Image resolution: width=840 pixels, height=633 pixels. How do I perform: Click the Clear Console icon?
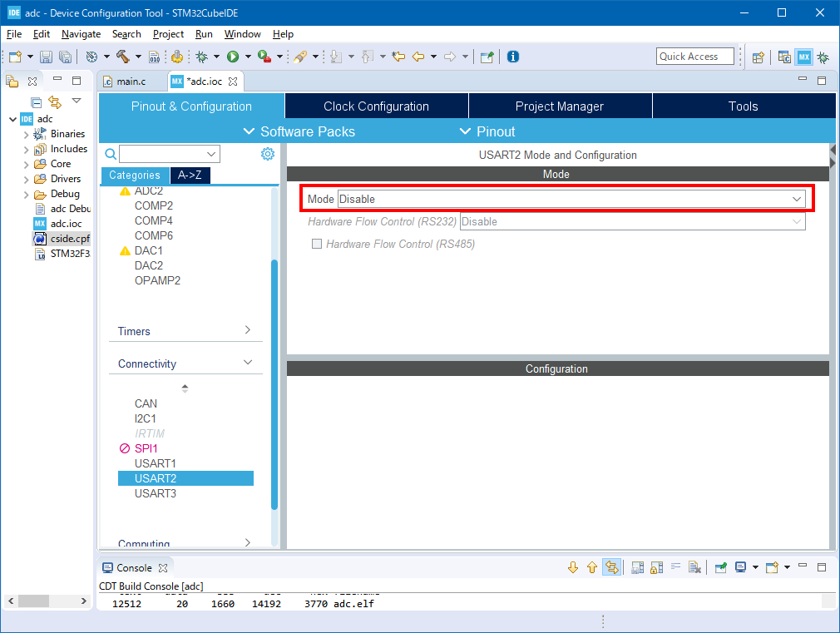(x=694, y=567)
